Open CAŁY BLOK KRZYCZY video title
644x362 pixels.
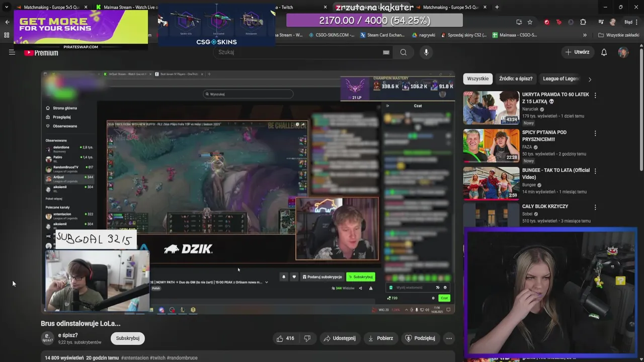point(545,207)
